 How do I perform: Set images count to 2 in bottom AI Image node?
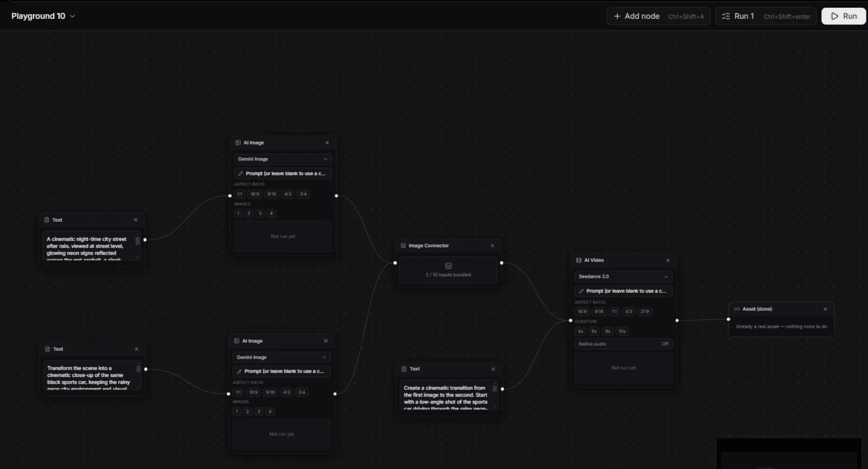(x=248, y=412)
